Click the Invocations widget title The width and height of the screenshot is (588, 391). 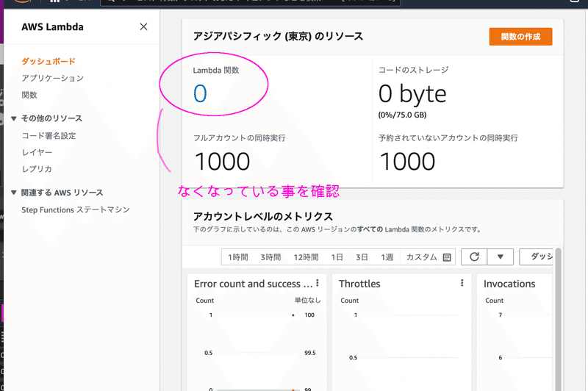tap(509, 284)
